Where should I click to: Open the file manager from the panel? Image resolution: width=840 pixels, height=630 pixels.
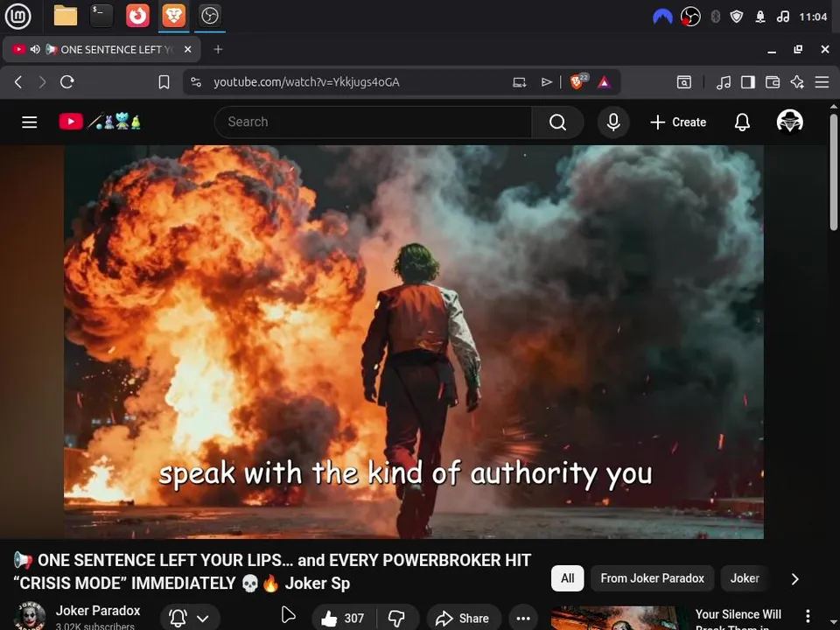[x=66, y=16]
